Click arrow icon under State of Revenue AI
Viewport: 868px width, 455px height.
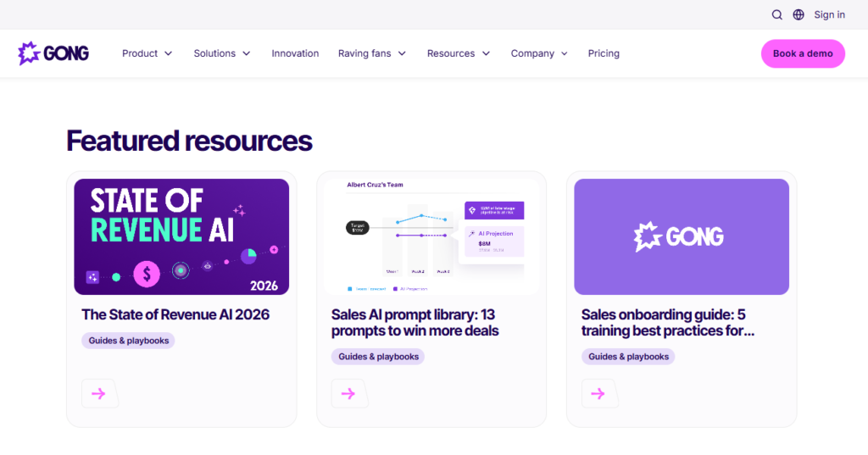point(99,393)
